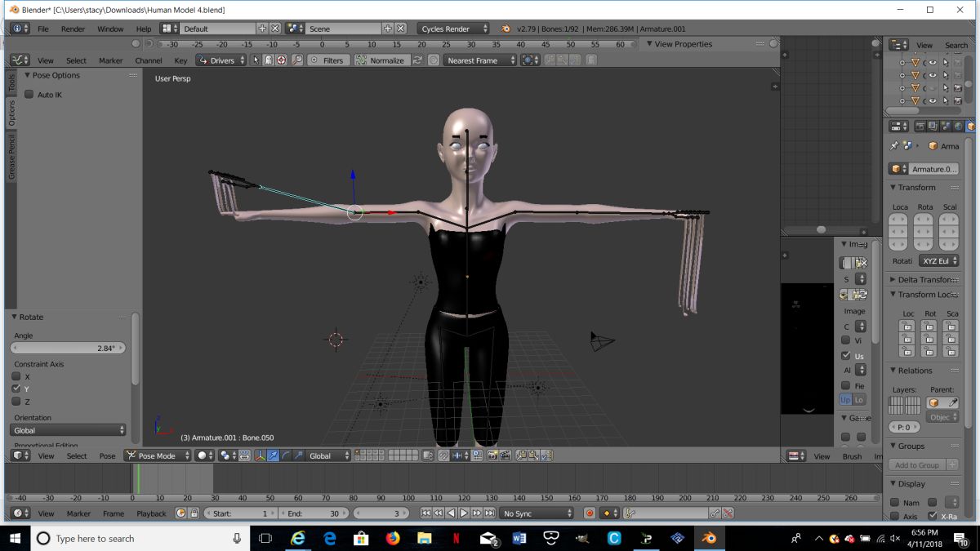The image size is (980, 551).
Task: Select the rotate manipulator icon
Action: (x=285, y=455)
